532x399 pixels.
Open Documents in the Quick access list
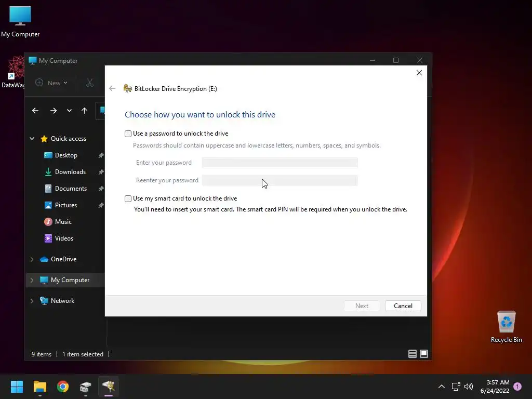point(71,188)
